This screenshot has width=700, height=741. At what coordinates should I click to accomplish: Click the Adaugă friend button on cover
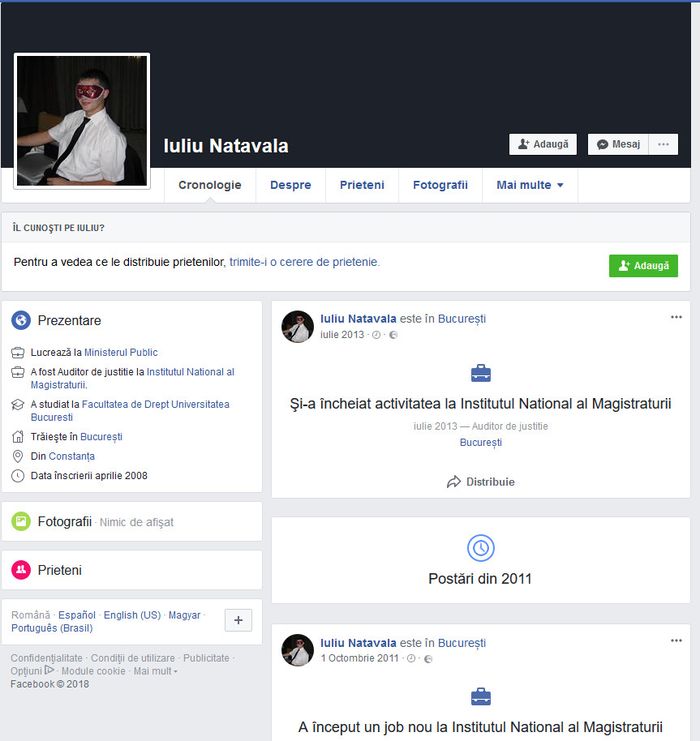543,144
